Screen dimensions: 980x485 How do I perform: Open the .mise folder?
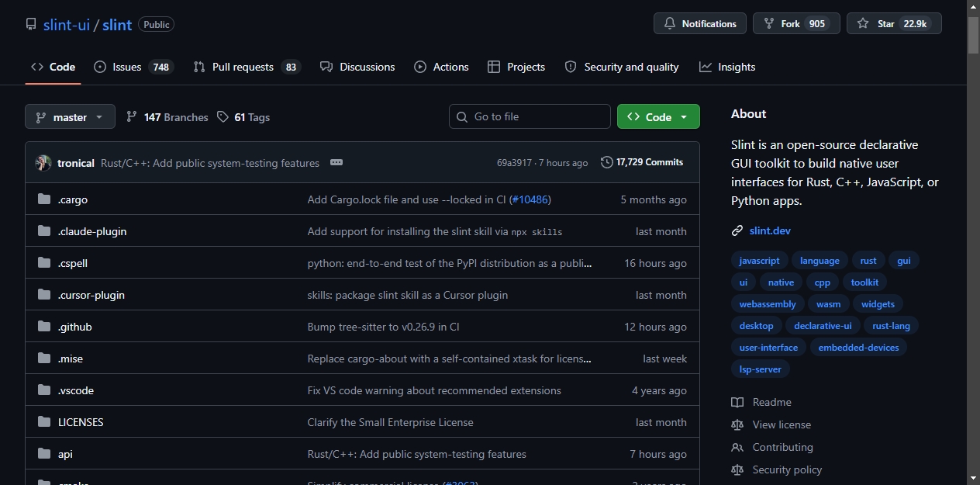71,359
